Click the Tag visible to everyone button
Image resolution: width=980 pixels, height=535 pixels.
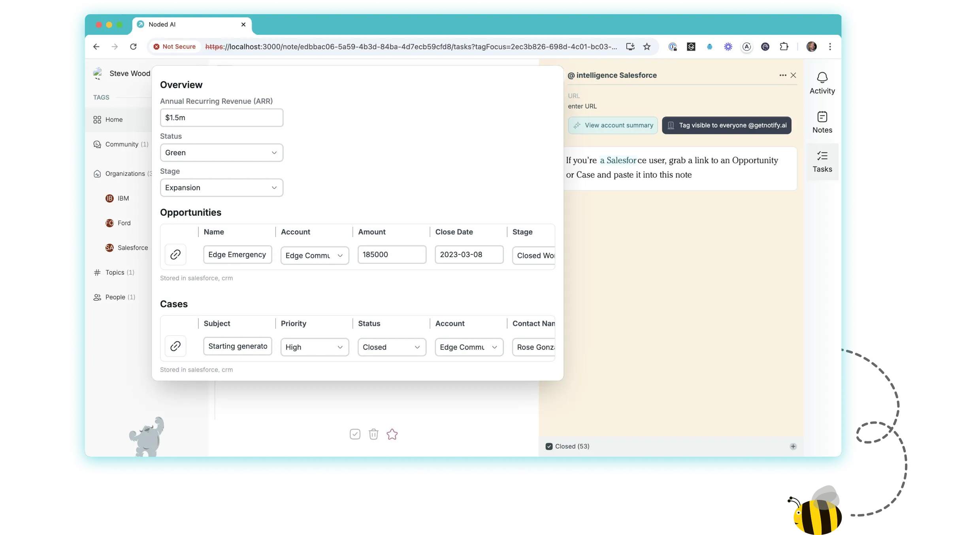click(x=726, y=125)
